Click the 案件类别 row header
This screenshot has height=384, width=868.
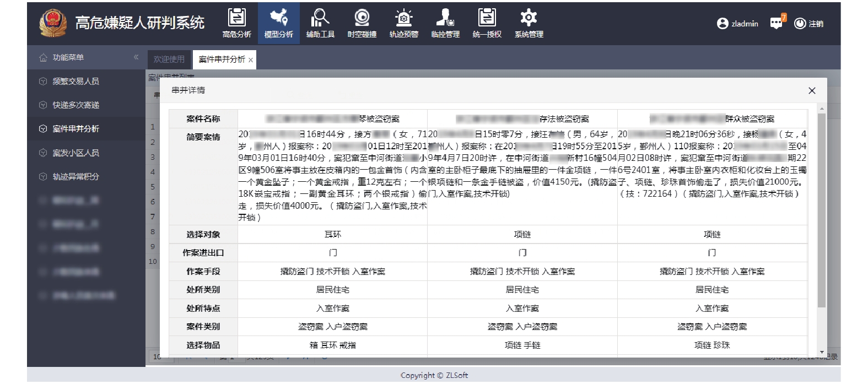point(203,326)
